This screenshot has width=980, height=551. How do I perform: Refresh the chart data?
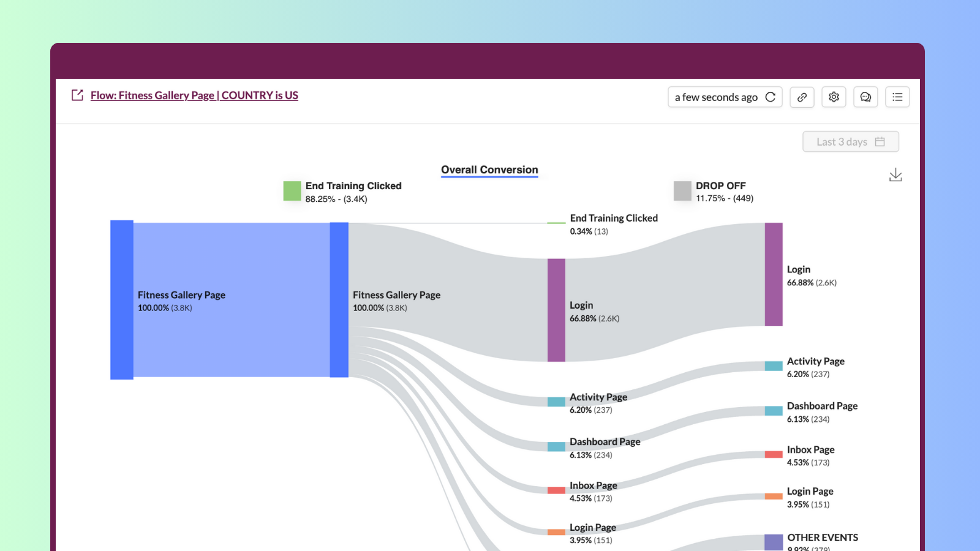tap(771, 97)
